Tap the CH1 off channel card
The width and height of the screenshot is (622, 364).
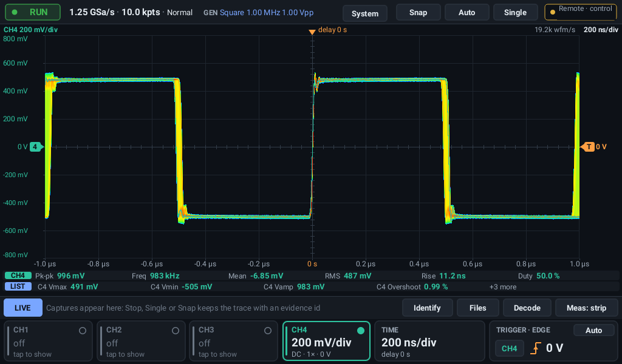point(48,341)
